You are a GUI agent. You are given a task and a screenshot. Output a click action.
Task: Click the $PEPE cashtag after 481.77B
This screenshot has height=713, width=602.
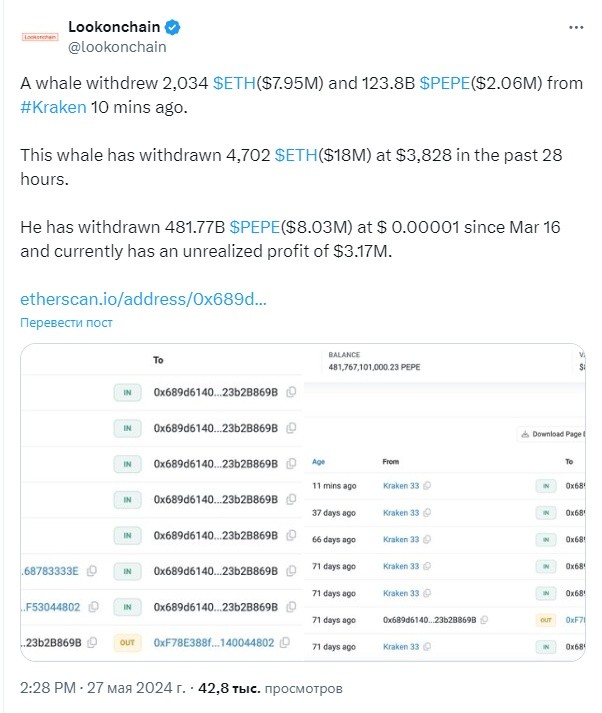(255, 227)
